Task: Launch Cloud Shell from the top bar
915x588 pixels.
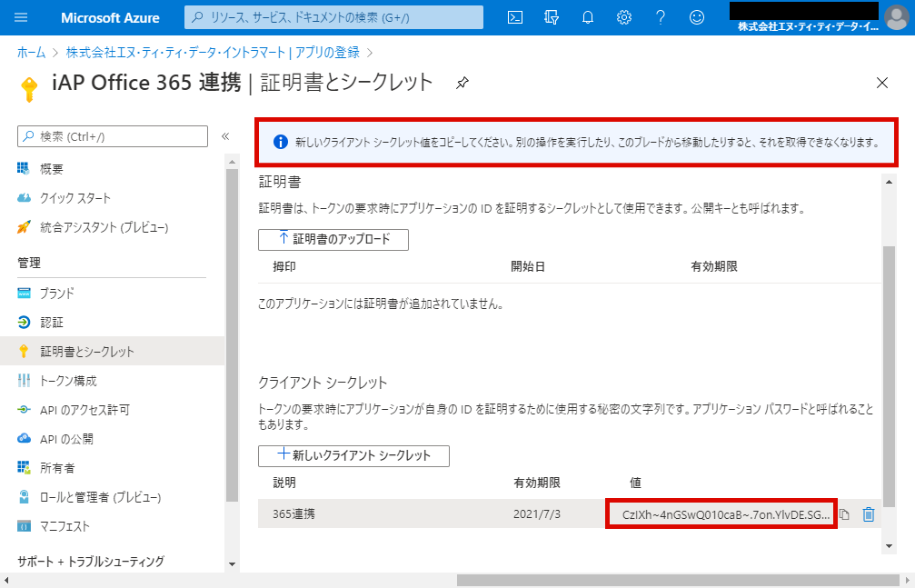Action: [514, 17]
